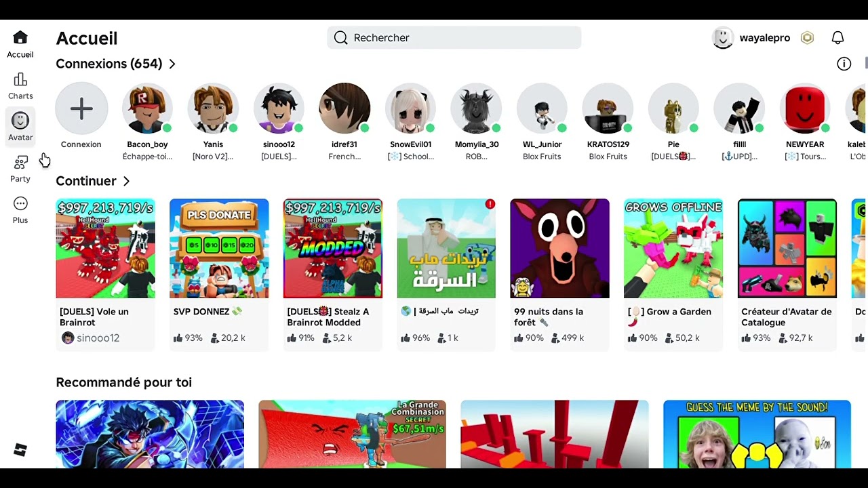Click Bacon_boy's Échappe-toi status text
The height and width of the screenshot is (488, 868).
coord(147,157)
